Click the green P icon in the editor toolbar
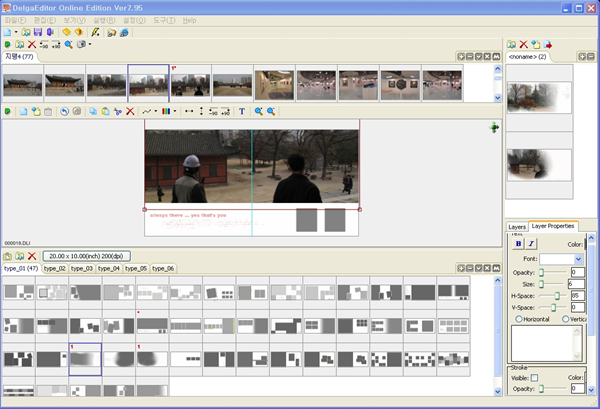600x409 pixels. 7,112
